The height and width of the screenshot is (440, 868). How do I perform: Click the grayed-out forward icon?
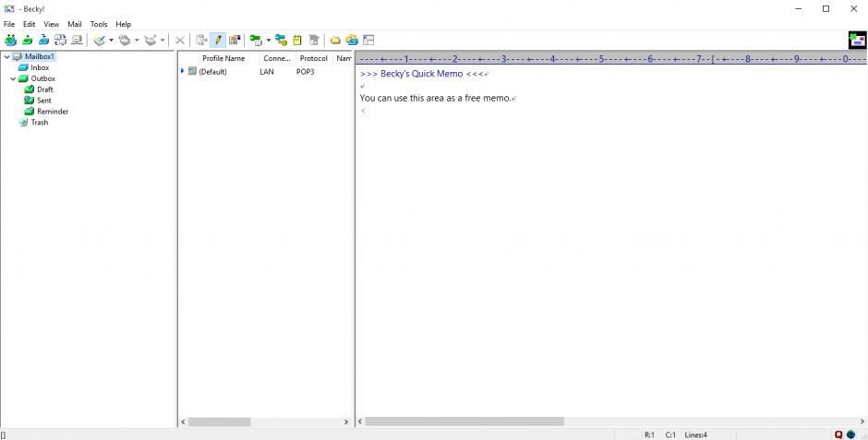(151, 40)
